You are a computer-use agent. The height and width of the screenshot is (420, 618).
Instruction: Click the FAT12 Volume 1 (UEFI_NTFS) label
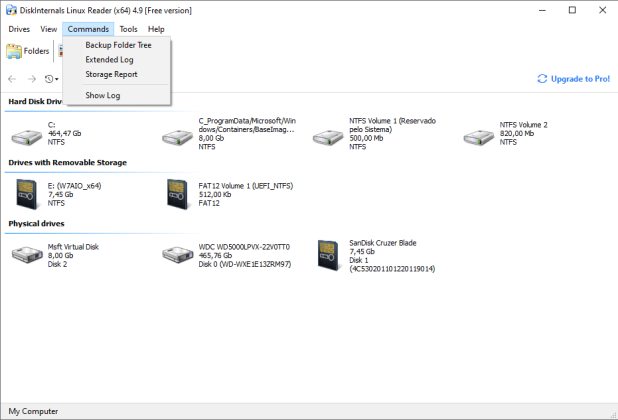pyautogui.click(x=246, y=186)
